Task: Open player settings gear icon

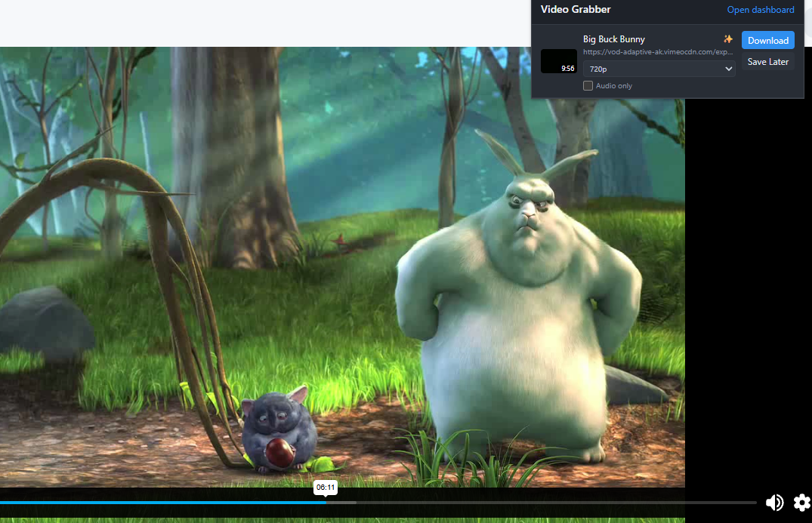Action: tap(802, 503)
